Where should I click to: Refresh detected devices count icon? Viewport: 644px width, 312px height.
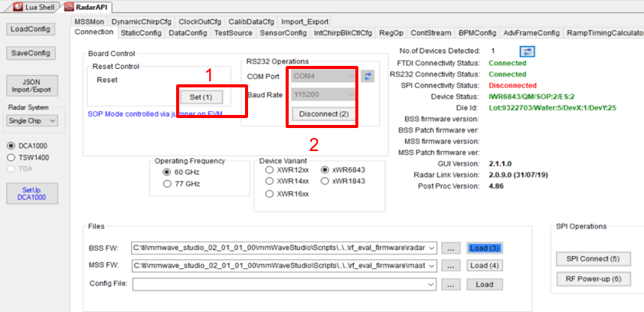[x=528, y=51]
